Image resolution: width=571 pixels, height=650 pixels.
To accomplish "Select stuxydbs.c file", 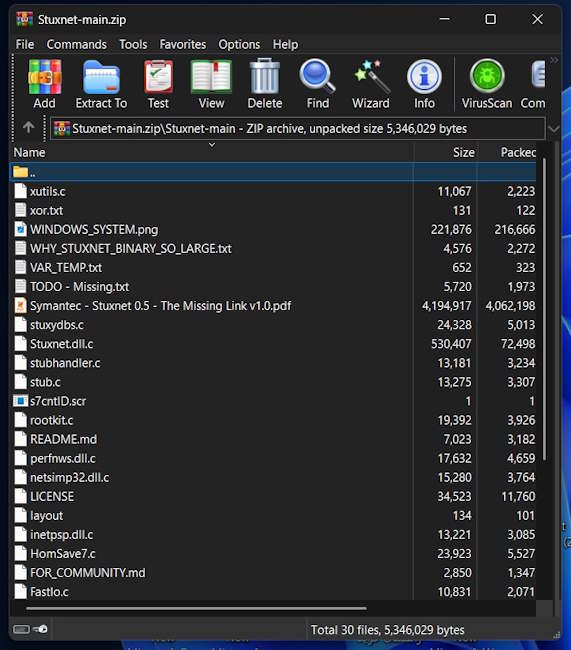I will click(56, 325).
